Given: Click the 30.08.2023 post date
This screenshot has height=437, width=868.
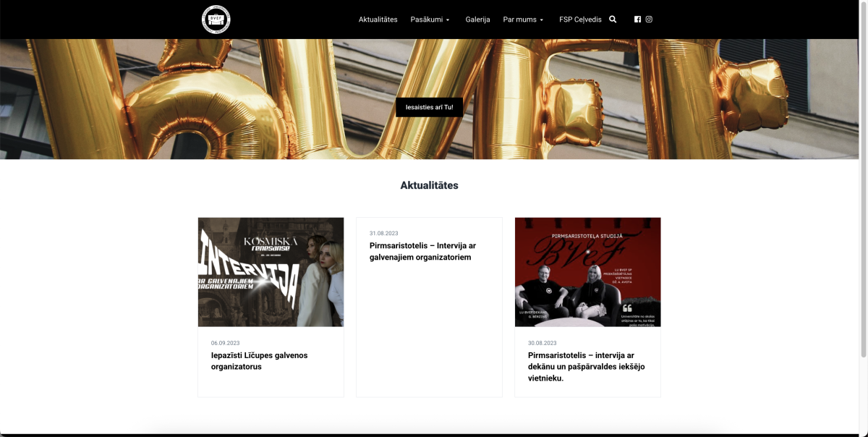Looking at the screenshot, I should click(542, 343).
